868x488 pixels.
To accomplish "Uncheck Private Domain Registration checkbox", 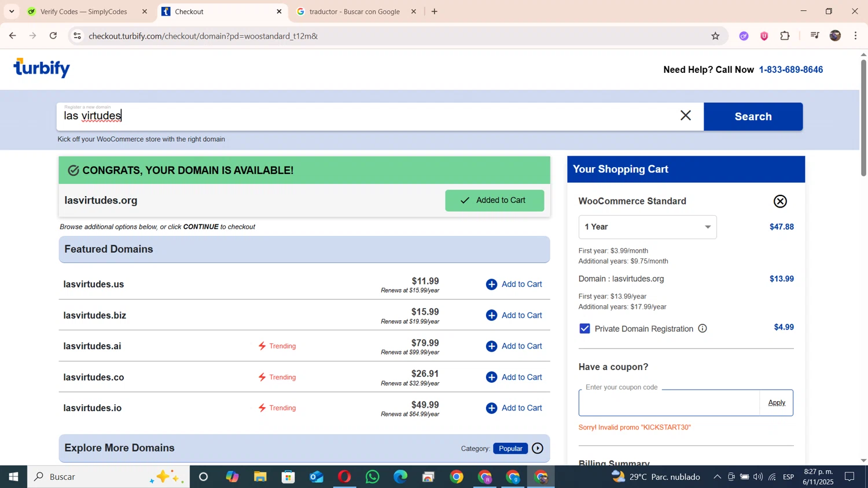I will pyautogui.click(x=584, y=328).
